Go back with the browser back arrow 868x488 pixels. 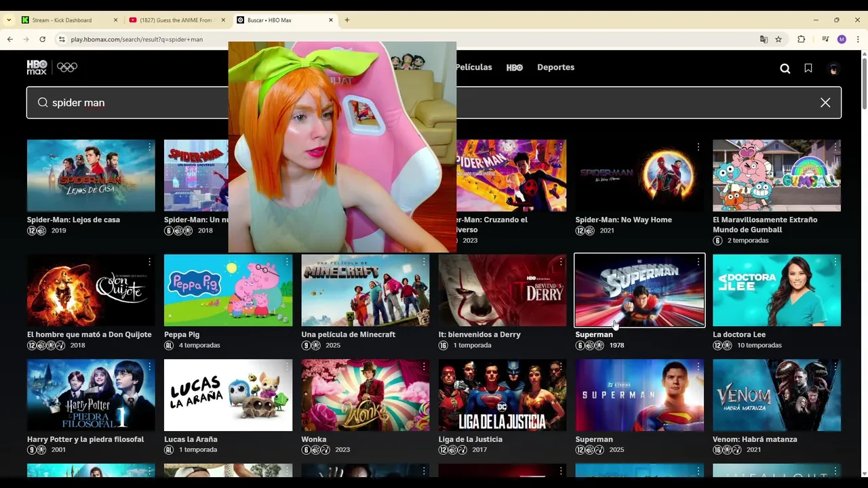[10, 39]
